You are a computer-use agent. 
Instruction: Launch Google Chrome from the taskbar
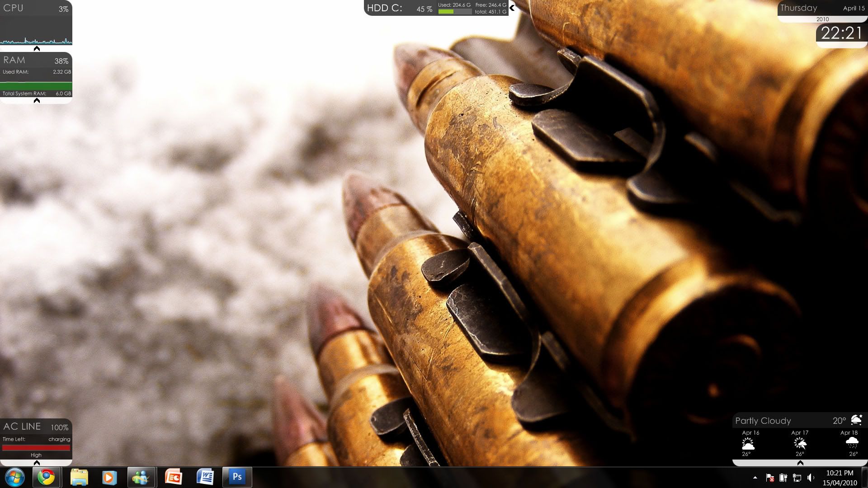[x=46, y=477]
